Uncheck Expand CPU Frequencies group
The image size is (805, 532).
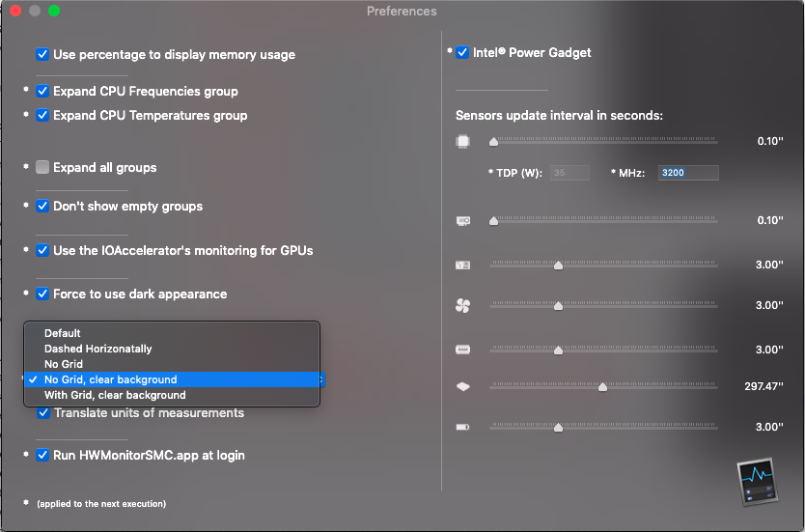tap(42, 91)
